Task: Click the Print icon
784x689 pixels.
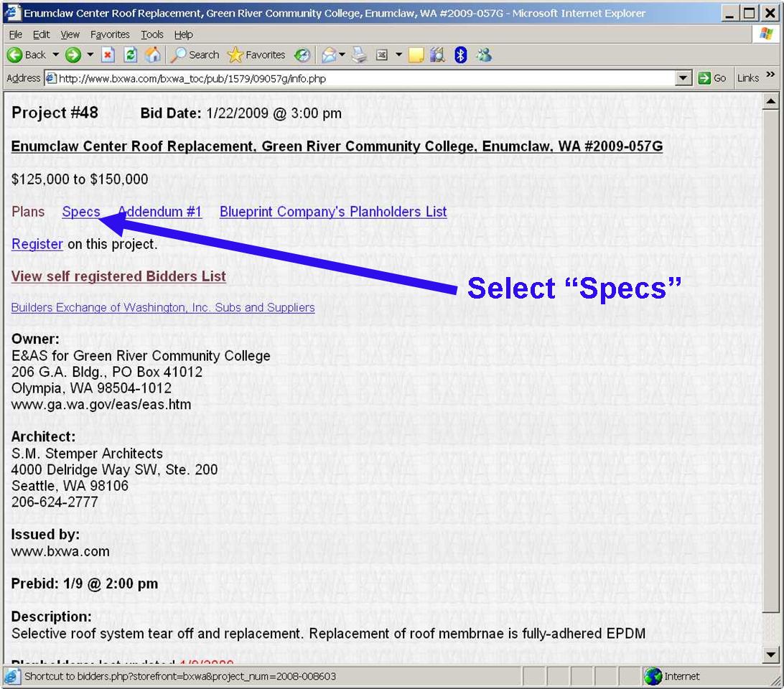Action: 359,55
